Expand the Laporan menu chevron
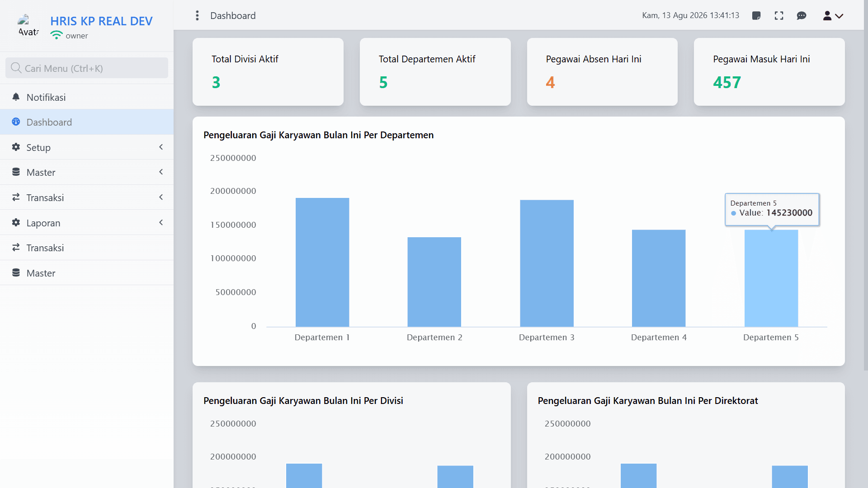 pos(161,222)
